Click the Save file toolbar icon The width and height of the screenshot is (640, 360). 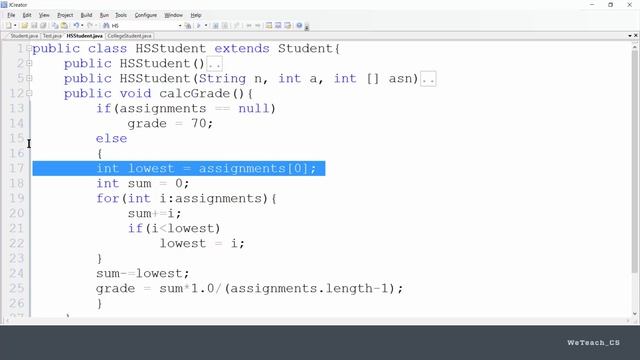[34, 26]
